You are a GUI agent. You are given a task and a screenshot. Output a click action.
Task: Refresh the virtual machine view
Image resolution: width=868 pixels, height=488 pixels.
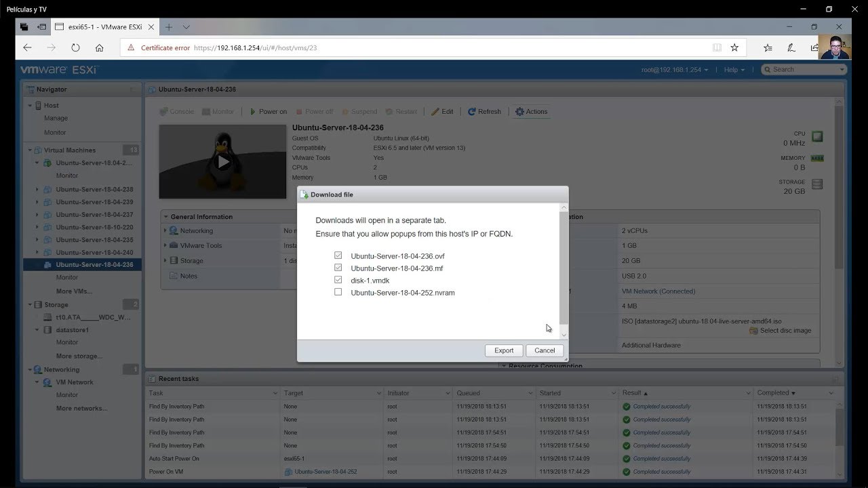click(484, 112)
